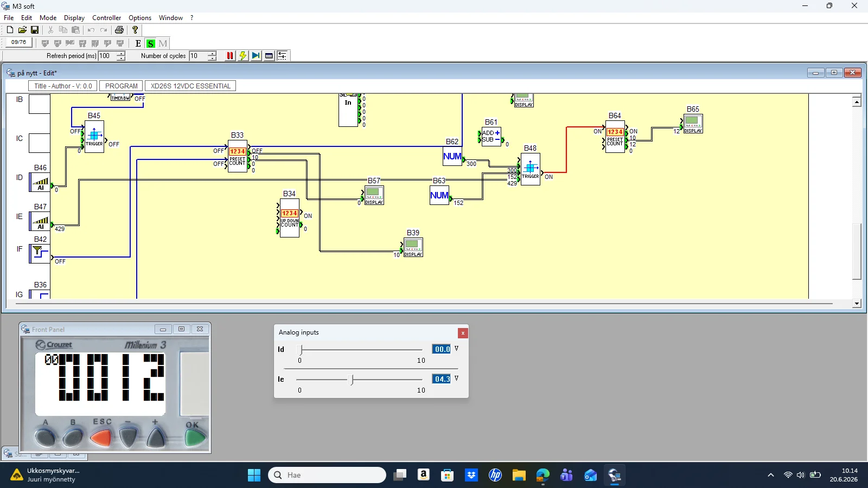This screenshot has width=868, height=488.
Task: Toggle the B42 digital input block
Action: coord(40,254)
